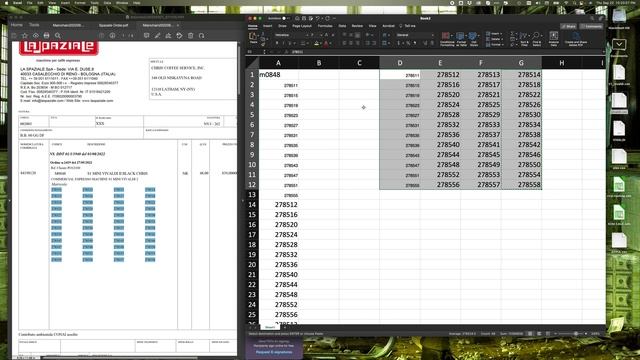
Task: Click the Find & Select icon
Action: (537, 39)
